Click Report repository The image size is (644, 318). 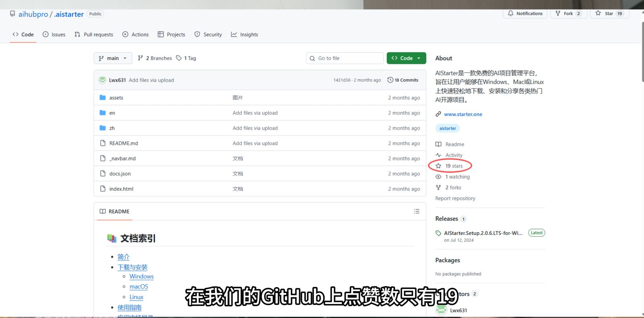[x=455, y=198]
